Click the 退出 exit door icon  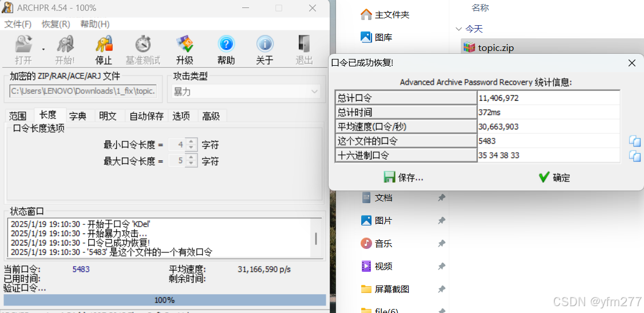coord(305,44)
